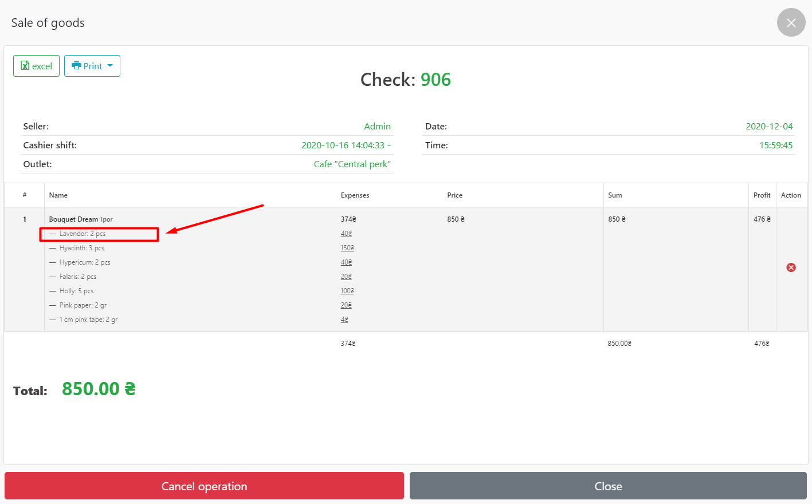
Task: Click the Expenses column header
Action: tap(355, 195)
